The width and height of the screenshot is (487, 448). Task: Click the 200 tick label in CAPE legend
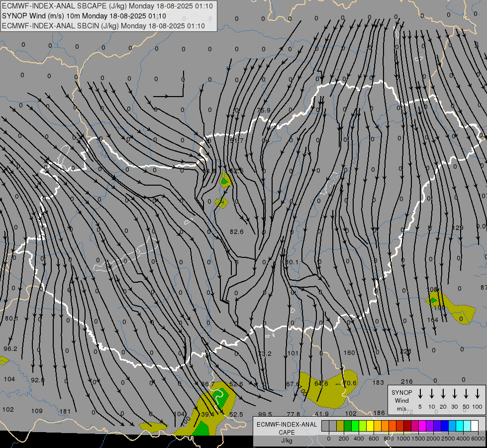click(x=344, y=439)
